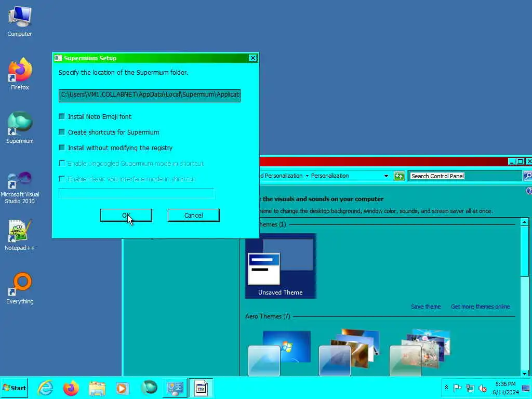Click the Control Panel search magnifier icon
This screenshot has width=532, height=399.
tap(528, 176)
